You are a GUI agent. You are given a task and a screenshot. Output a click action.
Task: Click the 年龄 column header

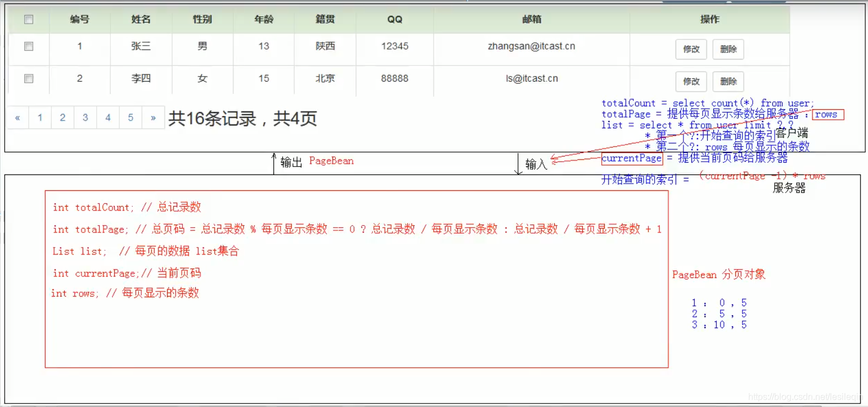(x=264, y=20)
